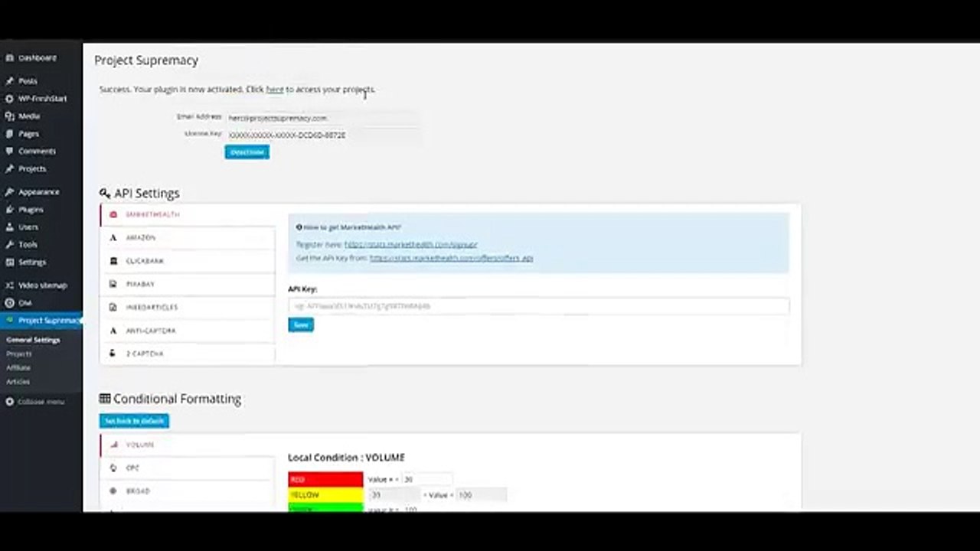Open the Articles submenu item
Viewport: 980px width, 551px height.
coord(18,382)
